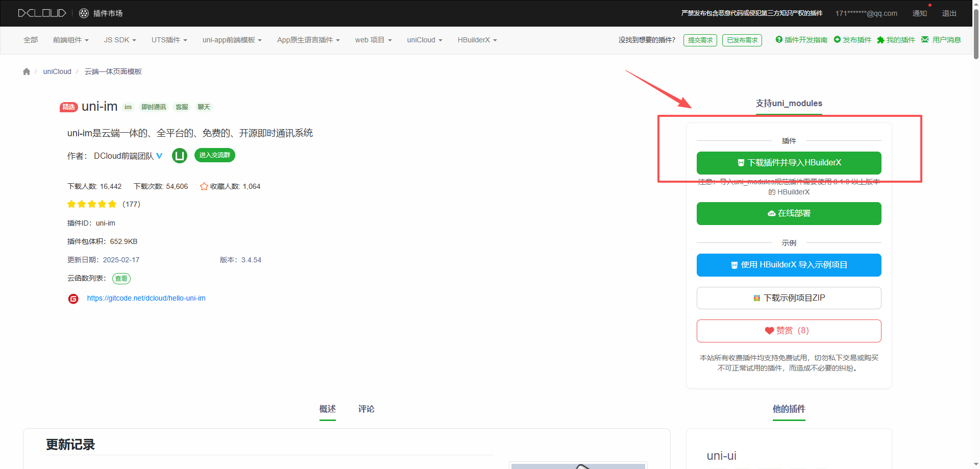Expand the UTS插件 dropdown menu
Viewport: 980px width, 469px height.
[169, 40]
